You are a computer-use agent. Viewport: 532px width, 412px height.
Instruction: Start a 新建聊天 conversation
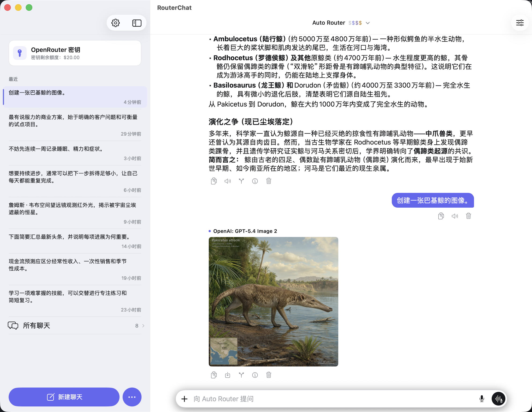64,397
